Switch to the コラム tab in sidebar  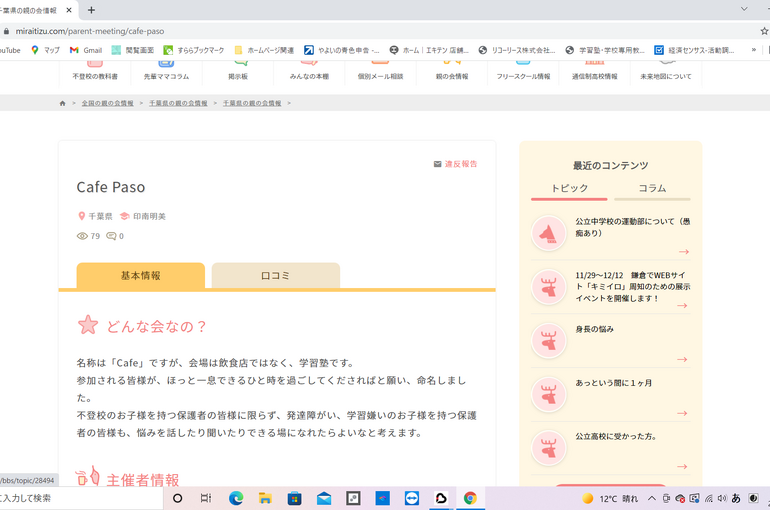point(652,189)
